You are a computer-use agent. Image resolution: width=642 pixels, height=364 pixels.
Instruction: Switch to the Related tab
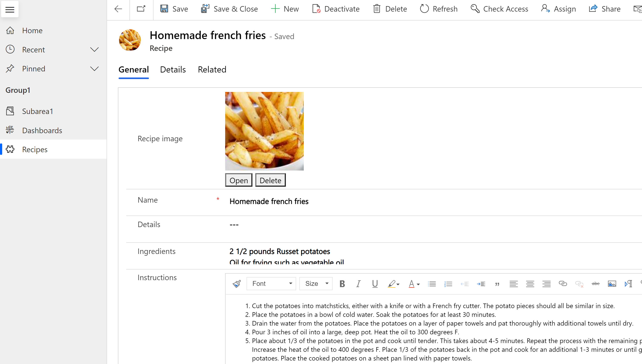212,69
